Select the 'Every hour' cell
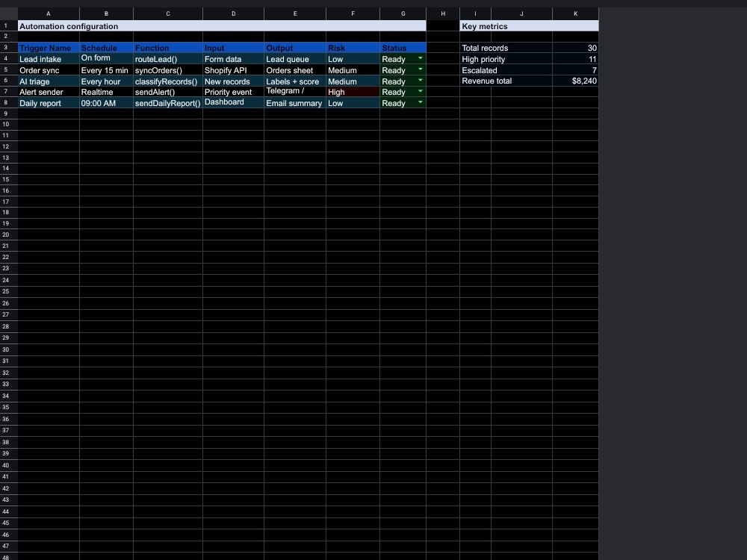 pos(106,81)
